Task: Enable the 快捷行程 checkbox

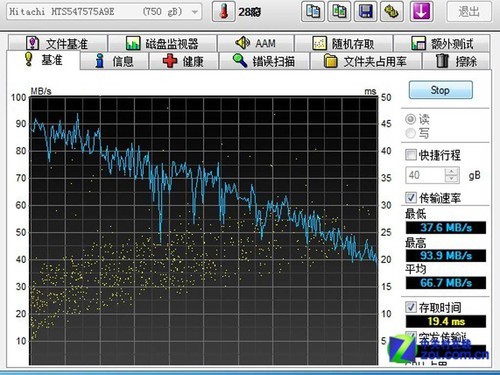Action: coord(411,155)
